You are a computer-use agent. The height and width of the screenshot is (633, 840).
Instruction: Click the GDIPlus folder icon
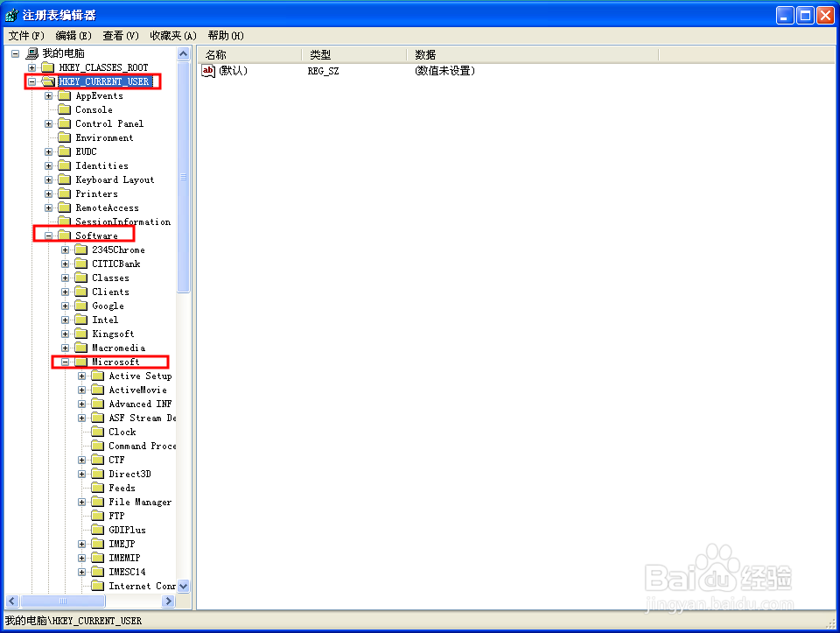pos(98,530)
